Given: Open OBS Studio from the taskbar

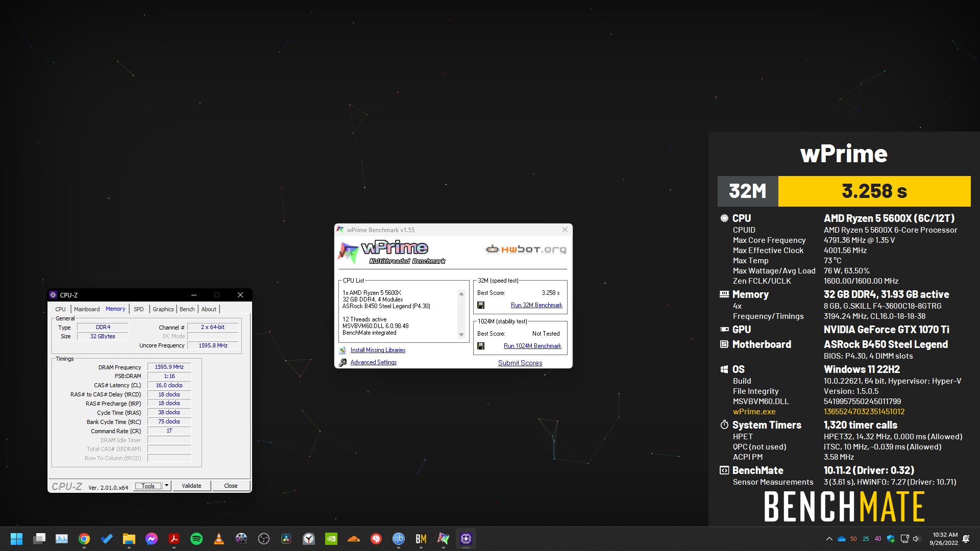Looking at the screenshot, I should [x=264, y=539].
